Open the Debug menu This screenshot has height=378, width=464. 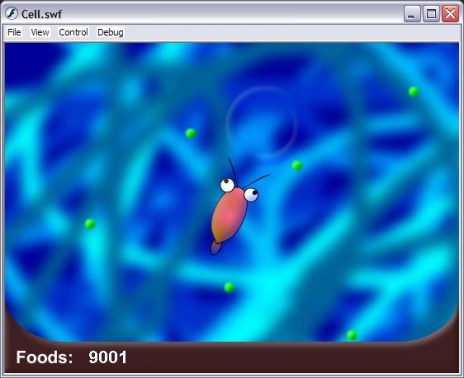[110, 32]
